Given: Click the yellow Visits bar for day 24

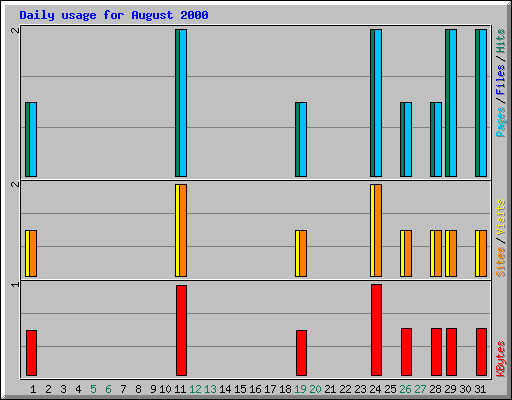Looking at the screenshot, I should [x=372, y=230].
